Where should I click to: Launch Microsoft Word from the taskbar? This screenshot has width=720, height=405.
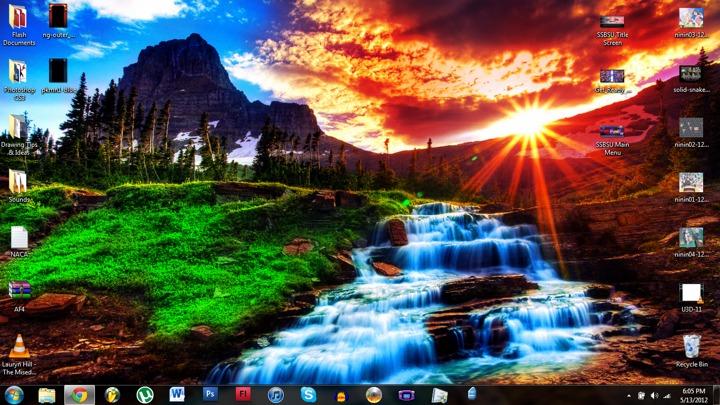(177, 394)
